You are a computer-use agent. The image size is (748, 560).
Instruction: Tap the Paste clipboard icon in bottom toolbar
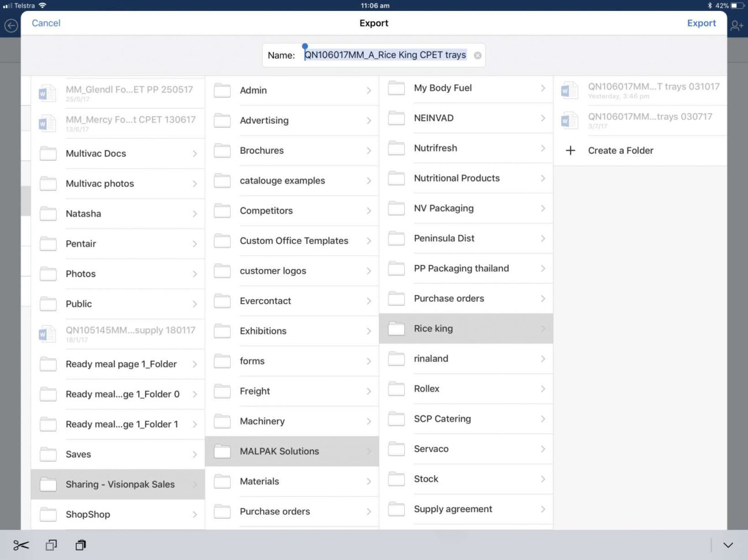click(x=80, y=544)
